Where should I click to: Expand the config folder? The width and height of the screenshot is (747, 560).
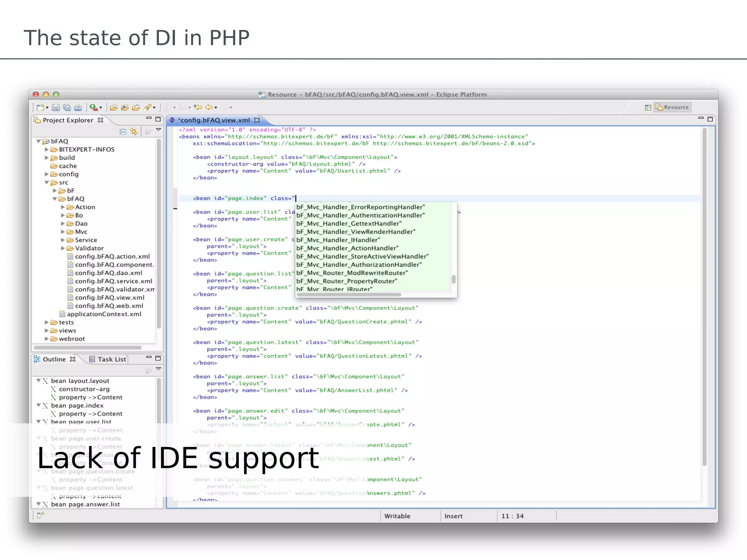47,174
